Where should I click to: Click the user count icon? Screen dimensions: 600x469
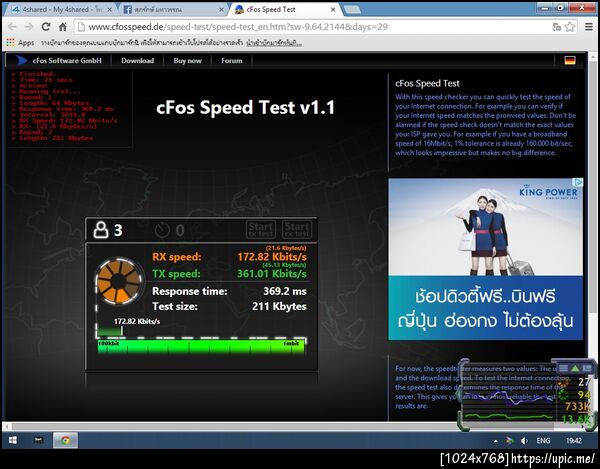tap(101, 230)
